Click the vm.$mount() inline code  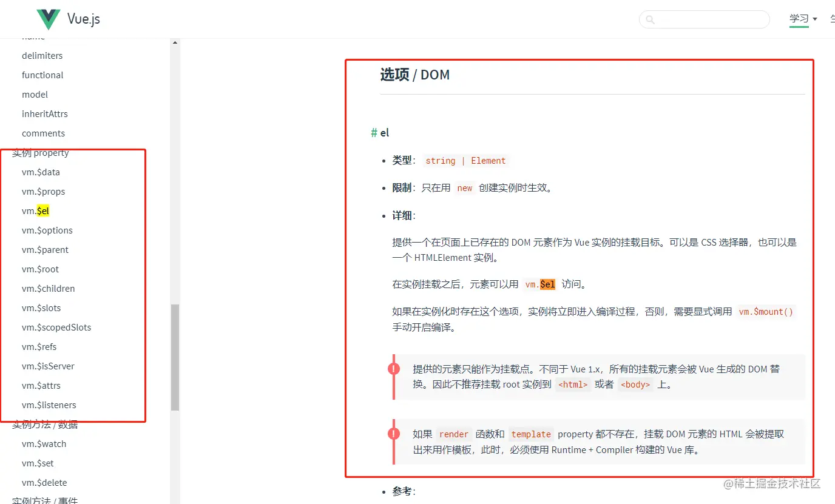[766, 312]
